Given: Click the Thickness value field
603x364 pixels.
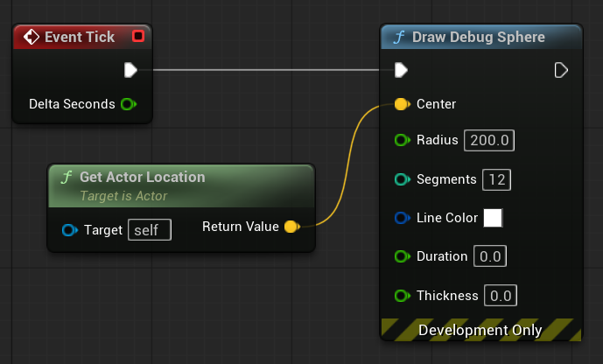Looking at the screenshot, I should click(501, 296).
